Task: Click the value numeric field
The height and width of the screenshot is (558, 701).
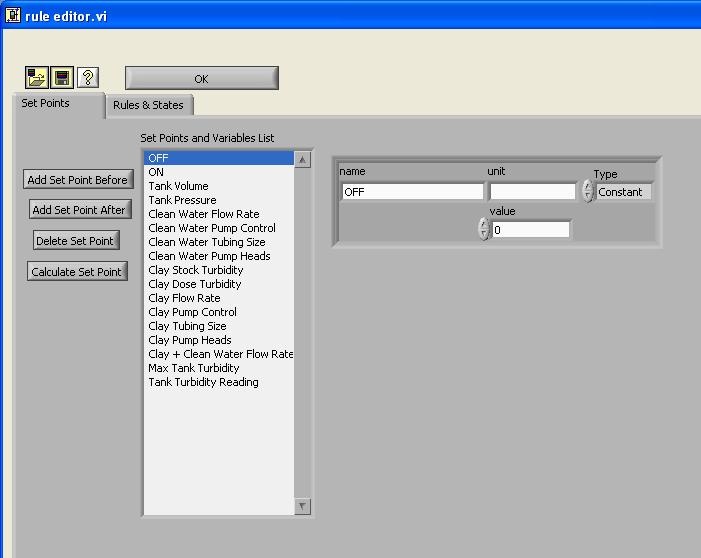Action: (531, 230)
